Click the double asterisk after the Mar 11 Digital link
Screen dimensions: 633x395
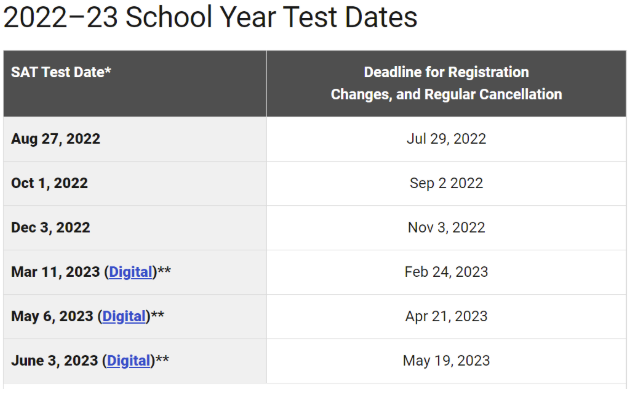pos(164,271)
